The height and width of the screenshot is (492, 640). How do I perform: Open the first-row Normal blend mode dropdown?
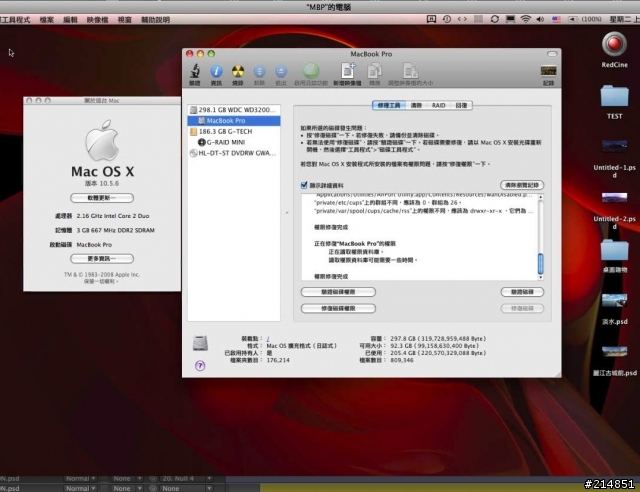coord(81,479)
